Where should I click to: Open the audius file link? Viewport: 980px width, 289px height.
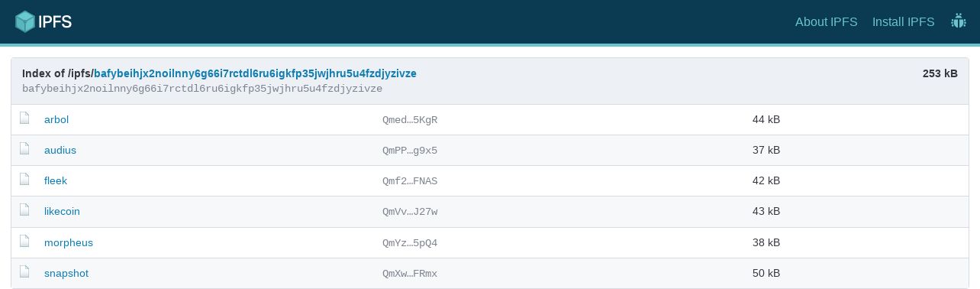coord(60,150)
